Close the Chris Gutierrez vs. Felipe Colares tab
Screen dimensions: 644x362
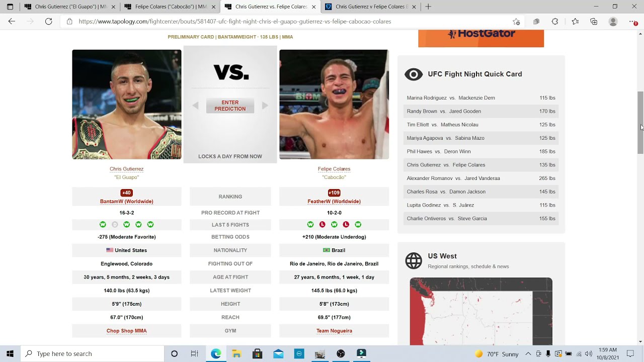[x=314, y=7]
